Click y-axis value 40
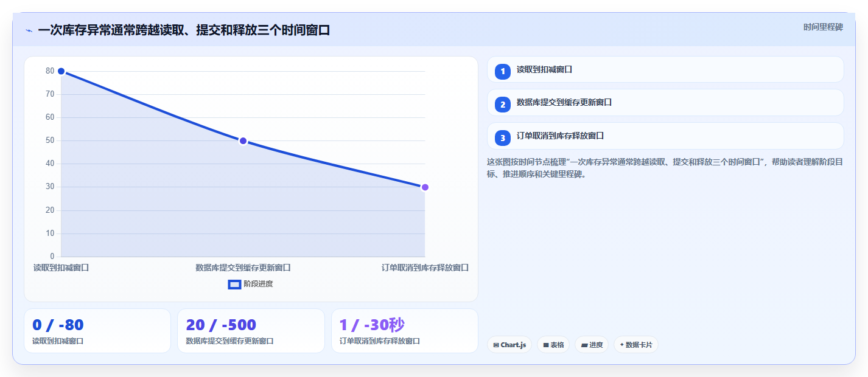Image resolution: width=868 pixels, height=377 pixels. click(50, 164)
